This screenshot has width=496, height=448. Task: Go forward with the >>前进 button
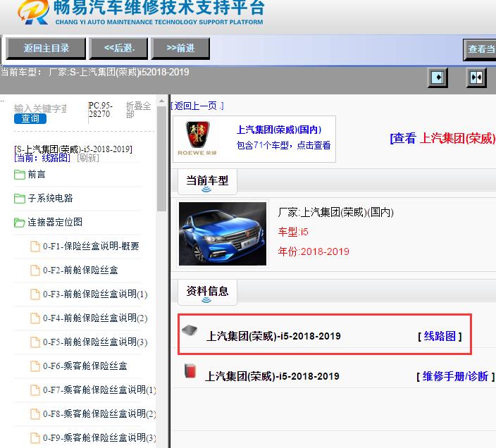pyautogui.click(x=180, y=49)
